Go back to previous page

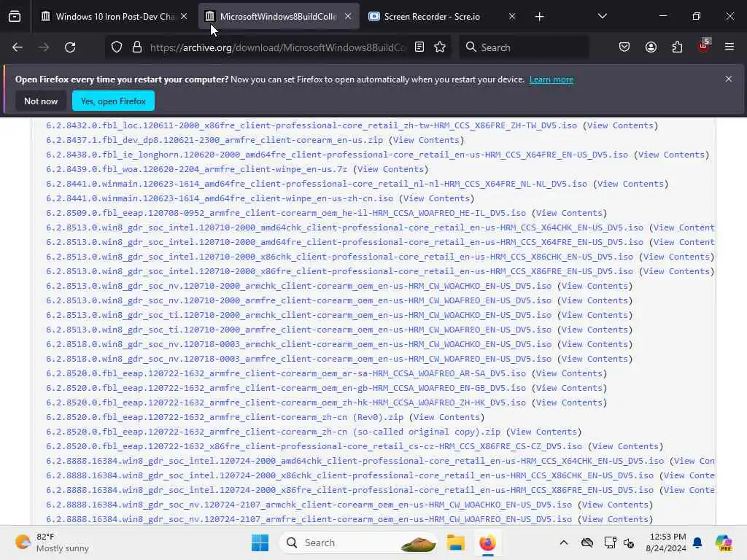pyautogui.click(x=18, y=47)
